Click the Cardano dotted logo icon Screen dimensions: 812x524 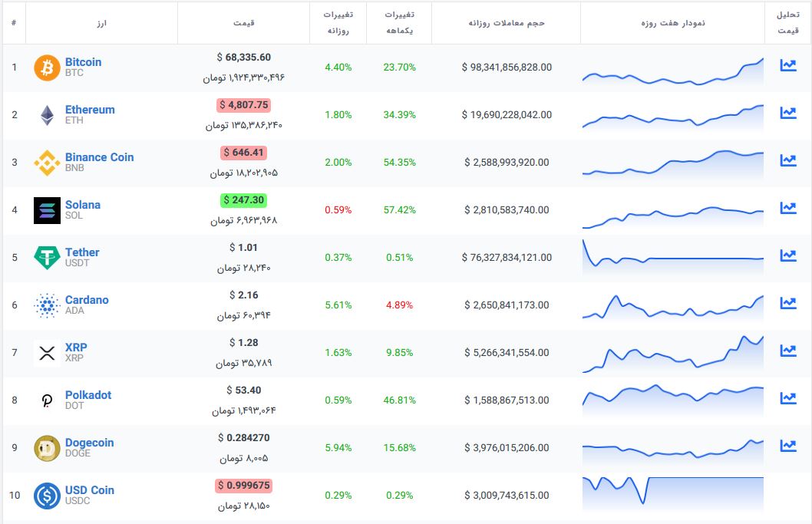click(x=47, y=305)
